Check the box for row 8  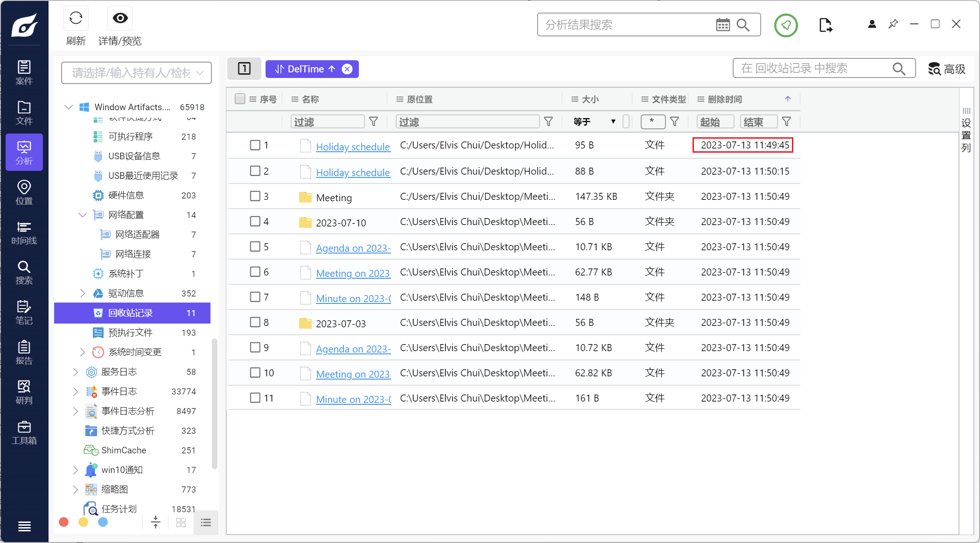255,322
